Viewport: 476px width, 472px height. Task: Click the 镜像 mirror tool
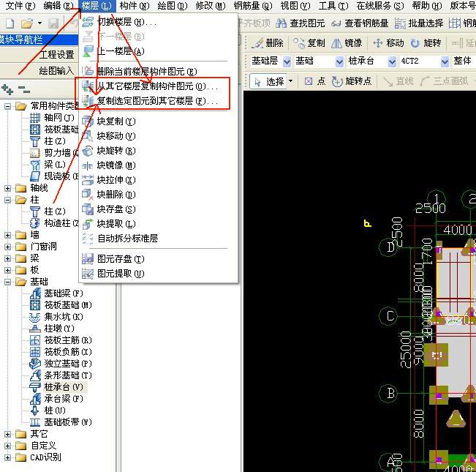[x=347, y=43]
